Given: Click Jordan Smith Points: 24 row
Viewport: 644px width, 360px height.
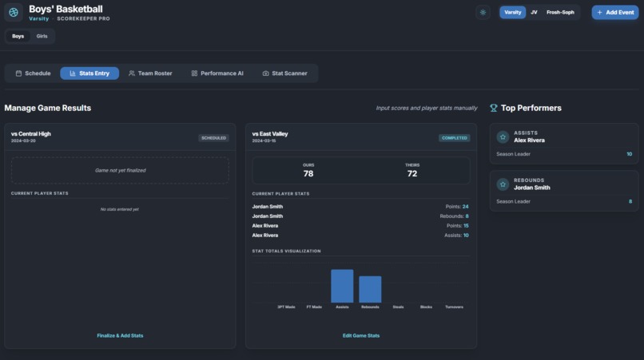Looking at the screenshot, I should (360, 207).
